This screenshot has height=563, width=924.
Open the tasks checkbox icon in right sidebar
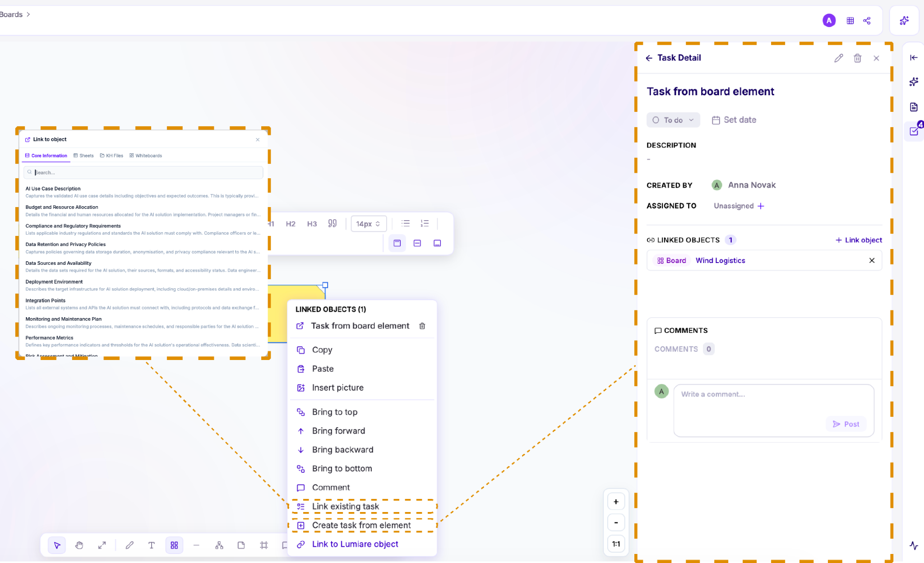[914, 131]
